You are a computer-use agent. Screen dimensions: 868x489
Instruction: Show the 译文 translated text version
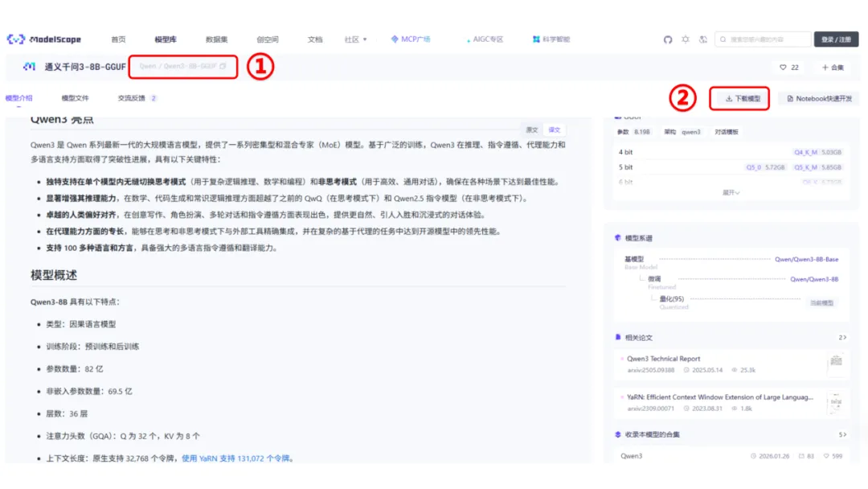point(554,129)
